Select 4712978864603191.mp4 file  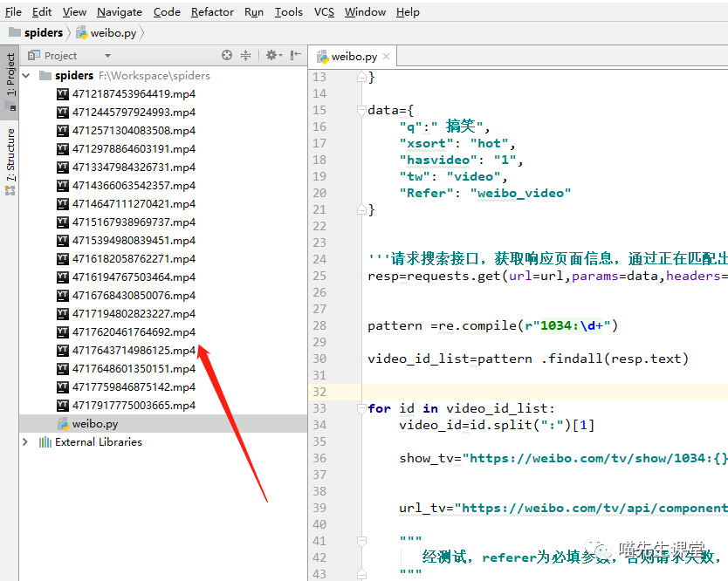click(134, 149)
